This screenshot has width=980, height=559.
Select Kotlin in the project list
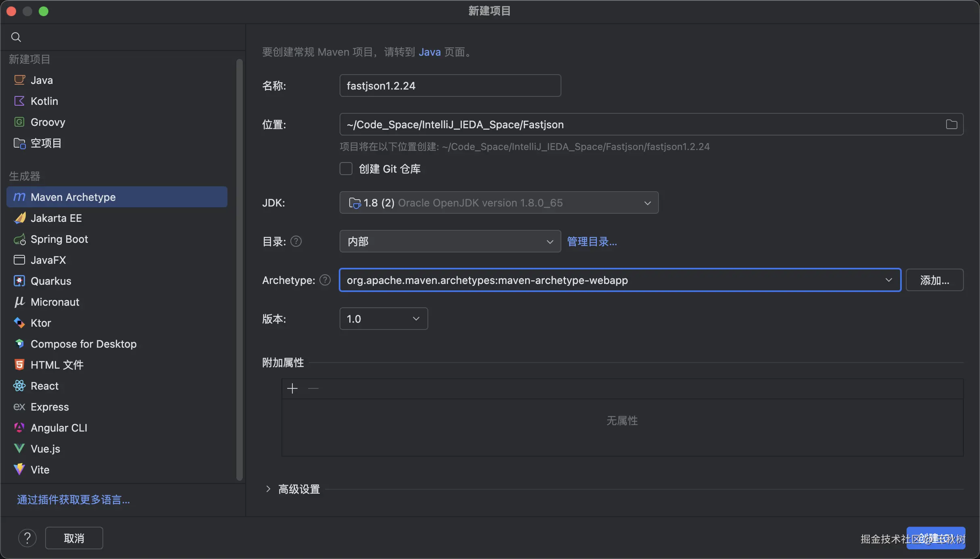pyautogui.click(x=44, y=101)
